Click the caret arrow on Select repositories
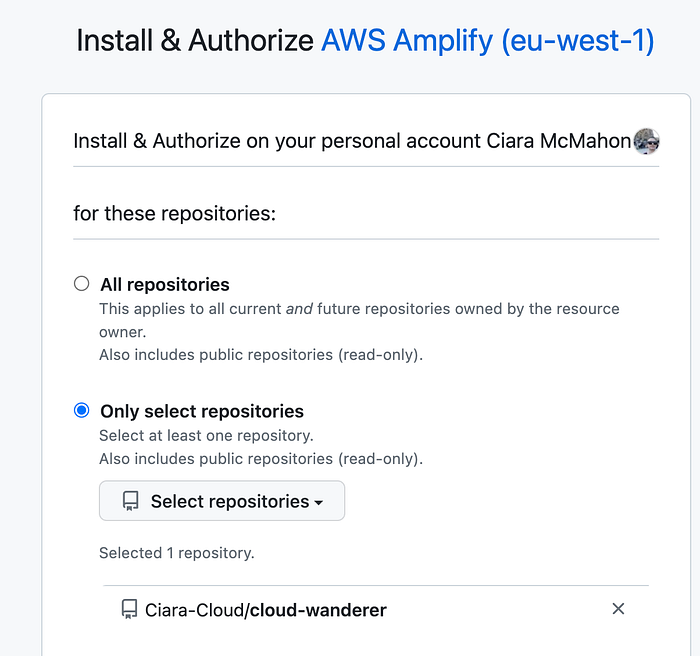This screenshot has height=656, width=700. coord(319,503)
